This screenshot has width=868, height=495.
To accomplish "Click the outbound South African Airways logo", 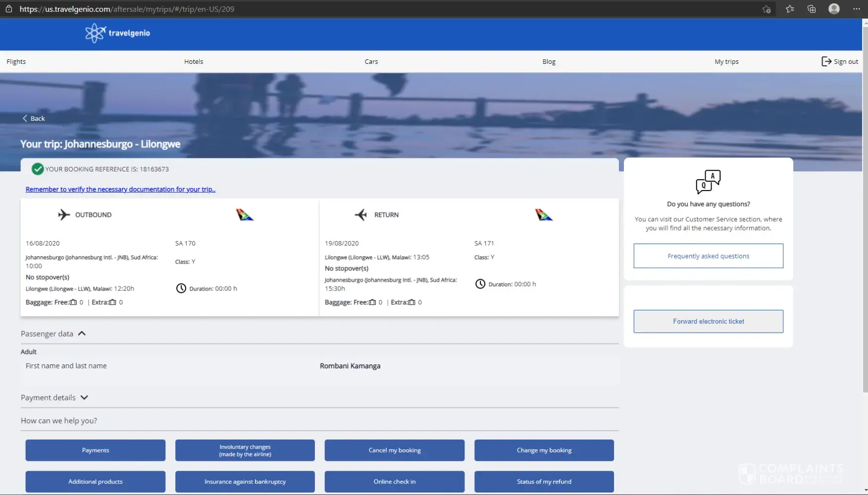I will tap(245, 215).
